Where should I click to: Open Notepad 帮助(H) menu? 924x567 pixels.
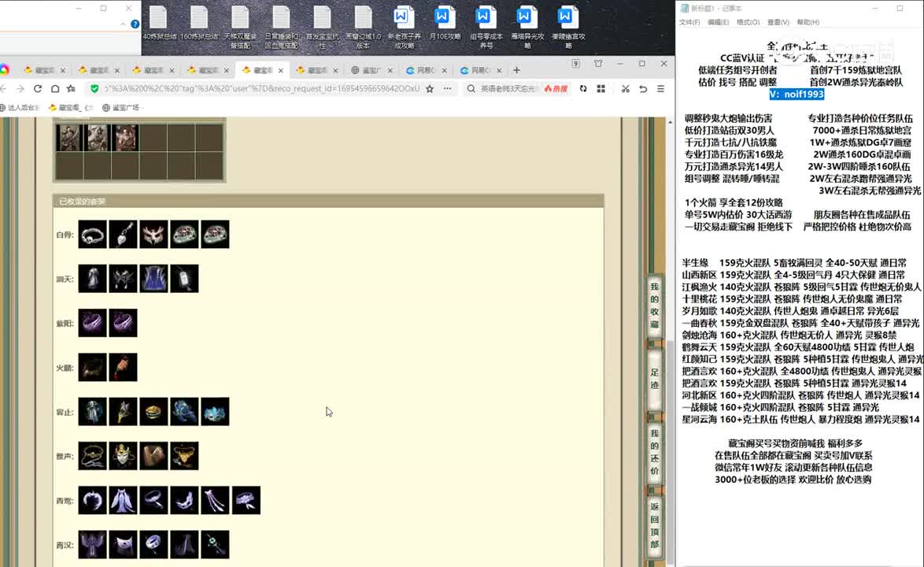click(808, 22)
